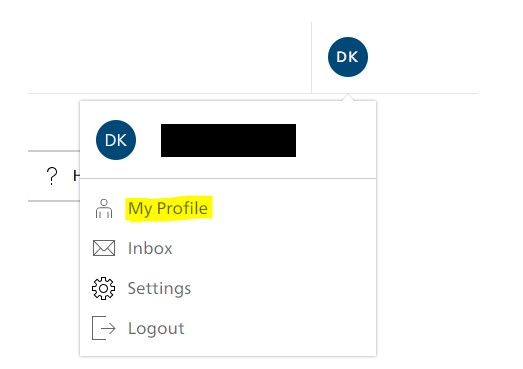Collapse the user menu via header DK avatar
This screenshot has width=523, height=369.
click(x=348, y=57)
